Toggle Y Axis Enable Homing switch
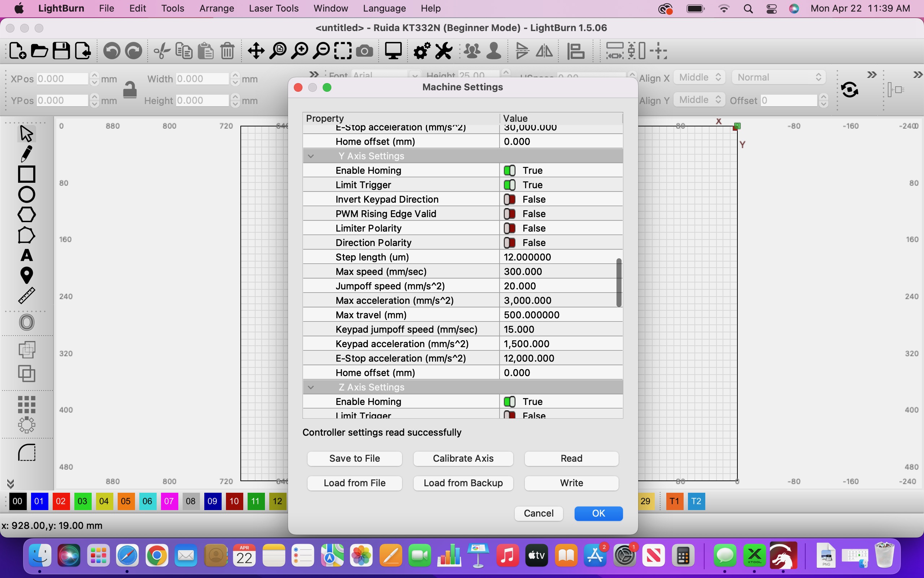The height and width of the screenshot is (578, 924). click(509, 171)
